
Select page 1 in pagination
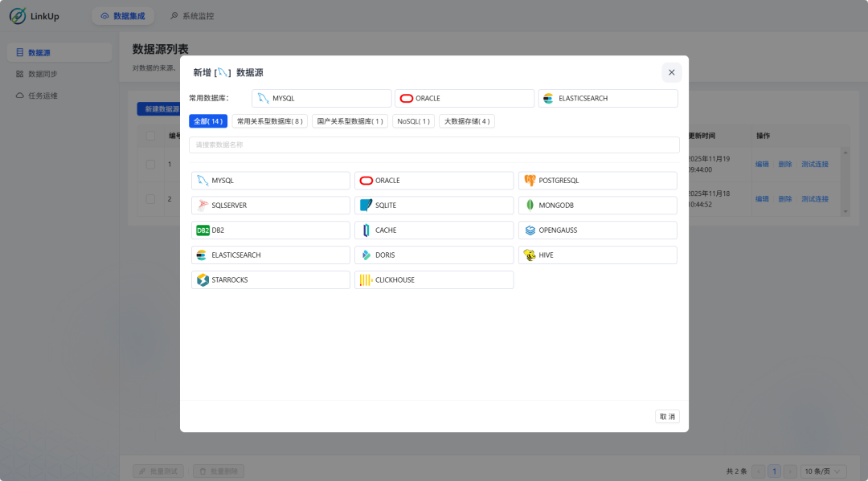point(775,471)
